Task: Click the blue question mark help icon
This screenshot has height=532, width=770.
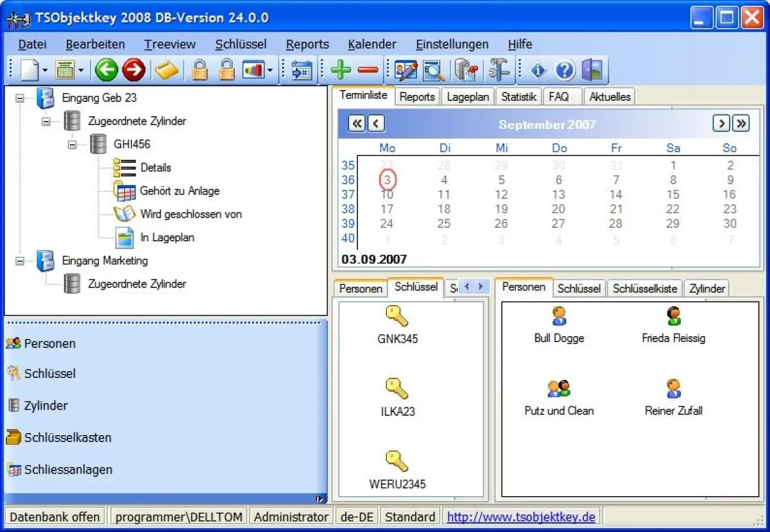Action: [x=565, y=70]
